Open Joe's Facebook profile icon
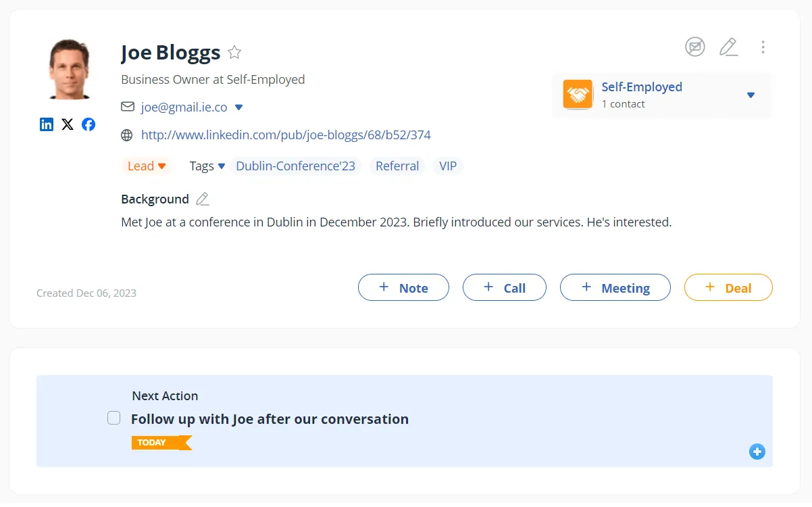The width and height of the screenshot is (812, 507). coord(88,124)
